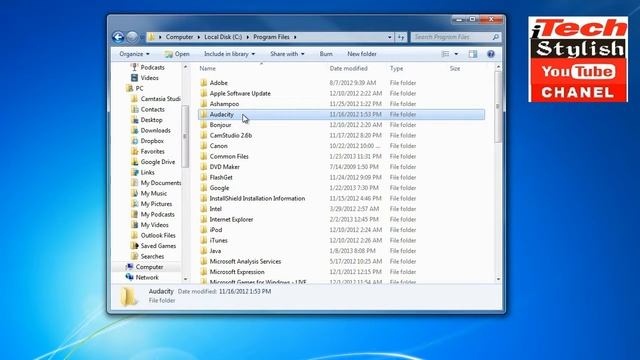The width and height of the screenshot is (640, 360).
Task: Click the Podcasts icon in navigation pane
Action: [134, 67]
